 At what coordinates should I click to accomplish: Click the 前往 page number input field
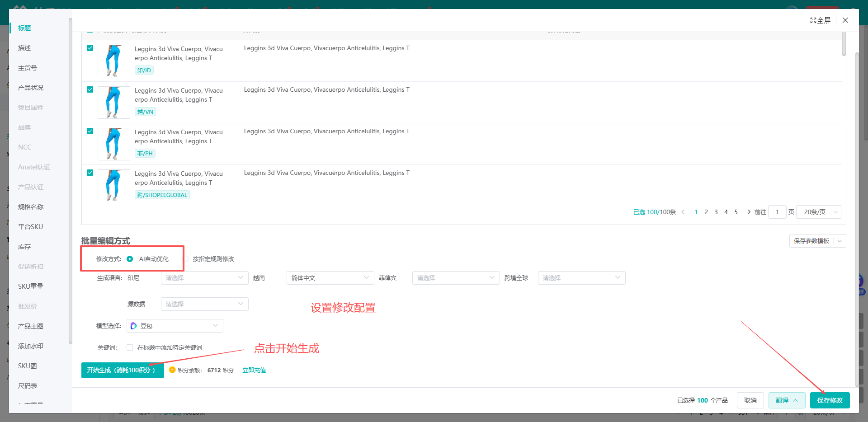tap(777, 212)
